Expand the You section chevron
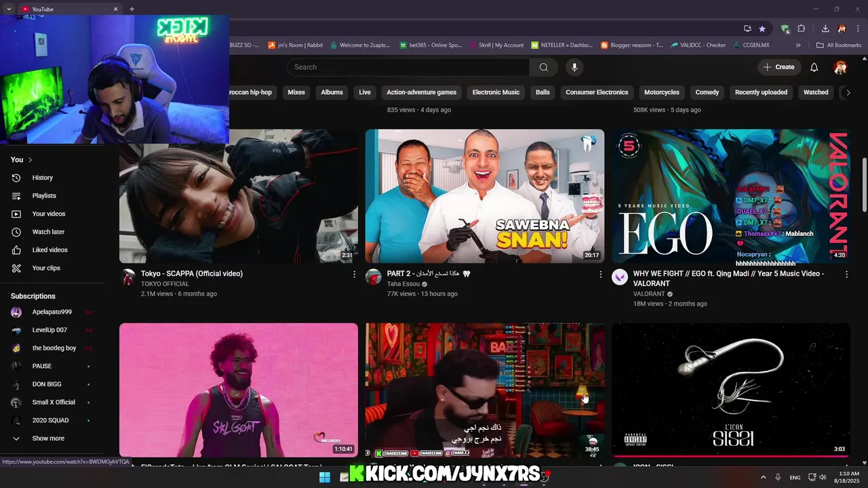This screenshot has width=868, height=488. coord(31,160)
